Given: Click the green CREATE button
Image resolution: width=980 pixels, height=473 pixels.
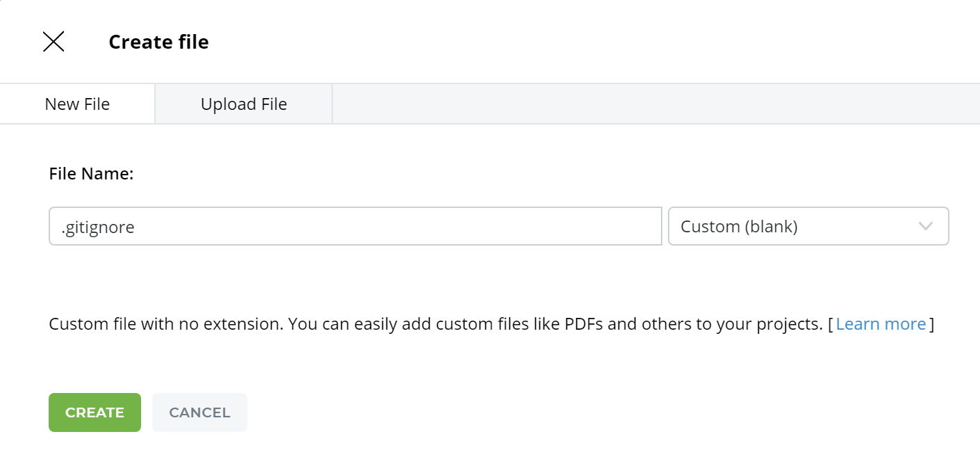Looking at the screenshot, I should coord(95,412).
